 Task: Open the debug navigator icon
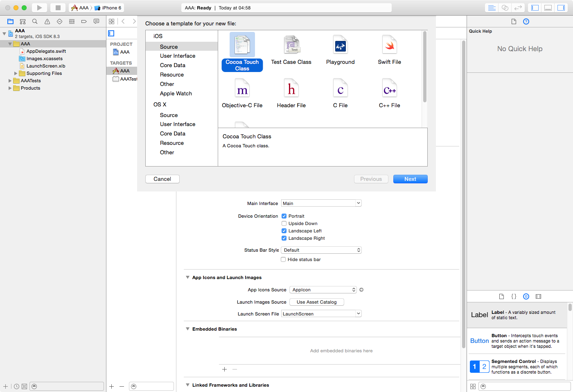point(72,21)
